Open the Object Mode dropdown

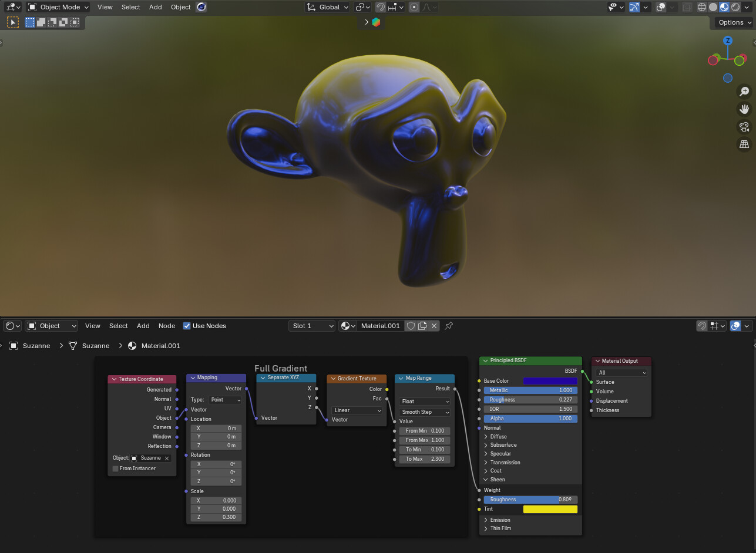coord(58,7)
